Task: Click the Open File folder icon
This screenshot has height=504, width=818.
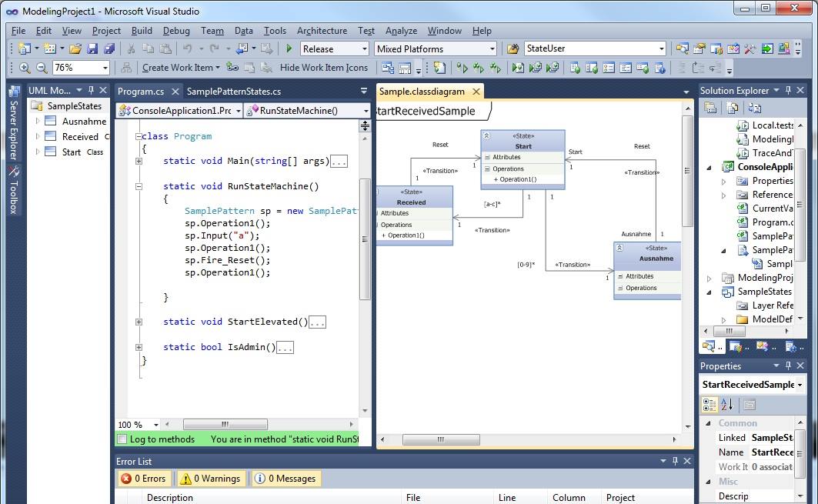Action: click(x=75, y=48)
